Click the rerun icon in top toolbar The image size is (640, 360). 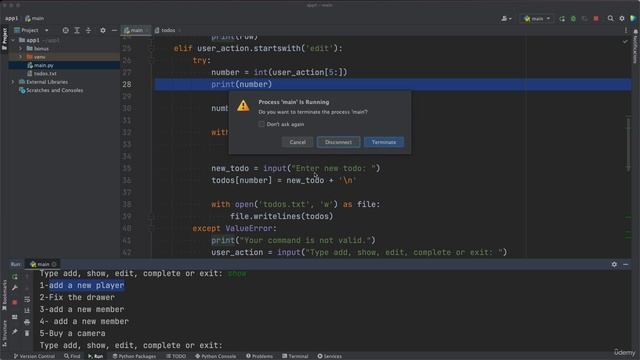(562, 18)
